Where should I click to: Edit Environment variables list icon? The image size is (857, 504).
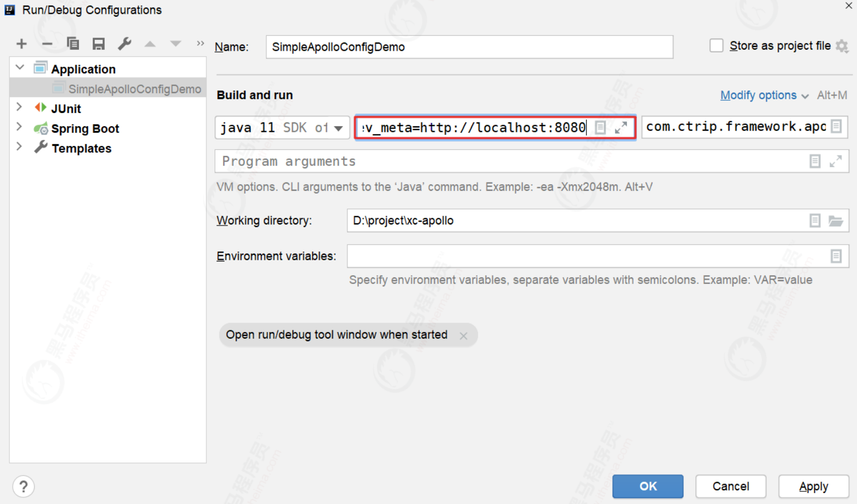coord(837,256)
